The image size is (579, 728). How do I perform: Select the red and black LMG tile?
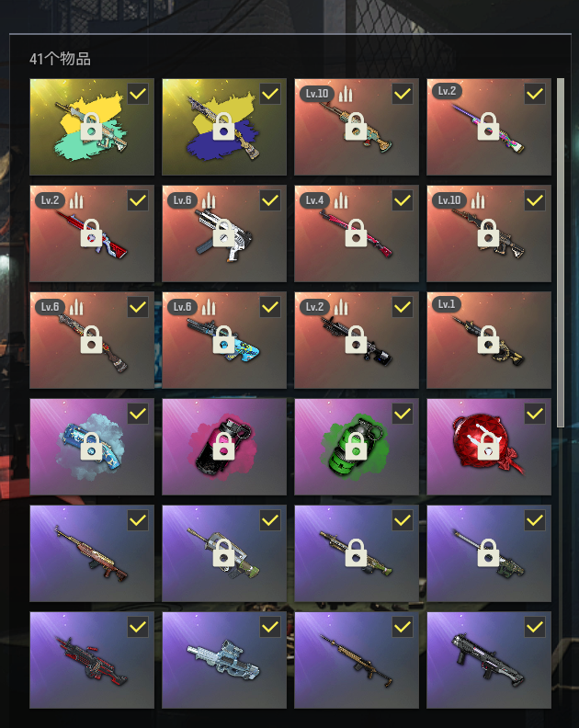[92, 660]
